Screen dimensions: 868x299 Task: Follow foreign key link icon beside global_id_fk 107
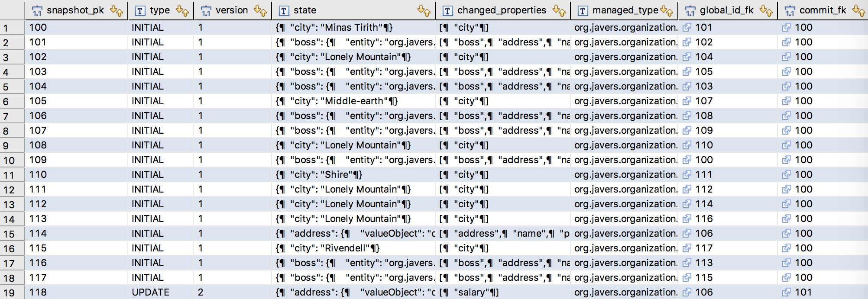(687, 101)
